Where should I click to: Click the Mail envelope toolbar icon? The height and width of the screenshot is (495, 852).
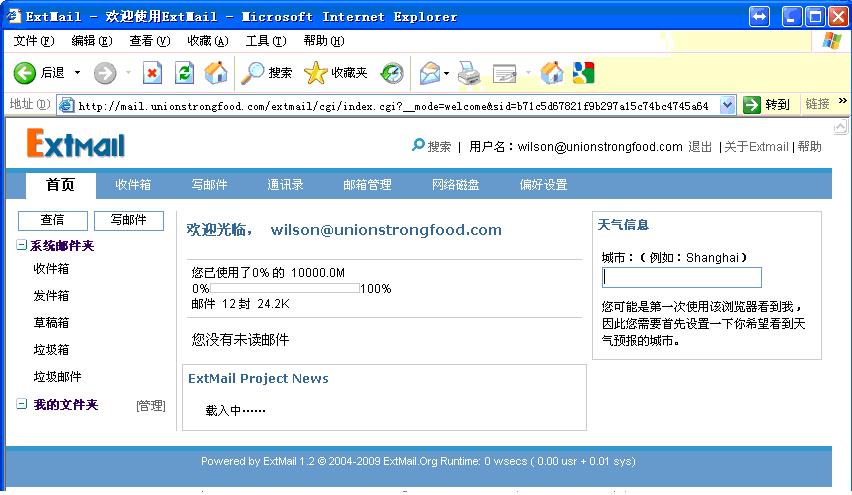tap(430, 73)
